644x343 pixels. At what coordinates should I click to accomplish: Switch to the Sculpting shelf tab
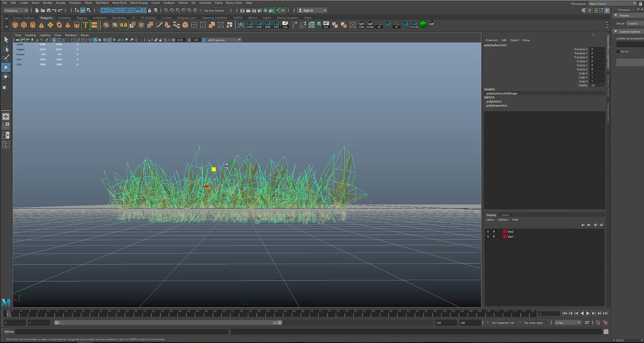click(64, 18)
